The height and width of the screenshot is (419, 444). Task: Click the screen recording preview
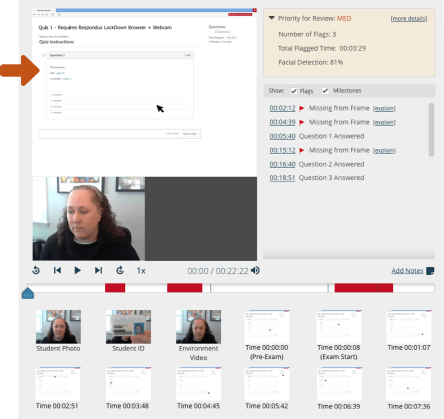(144, 92)
